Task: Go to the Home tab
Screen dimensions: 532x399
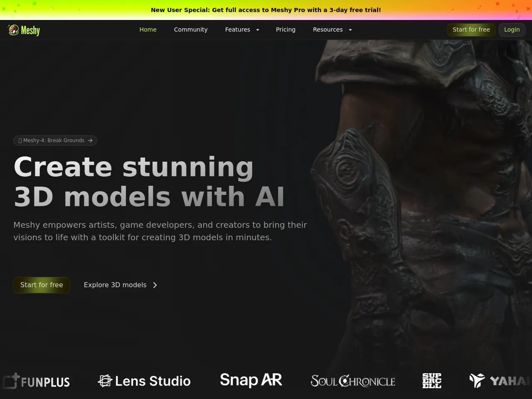Action: [x=148, y=30]
